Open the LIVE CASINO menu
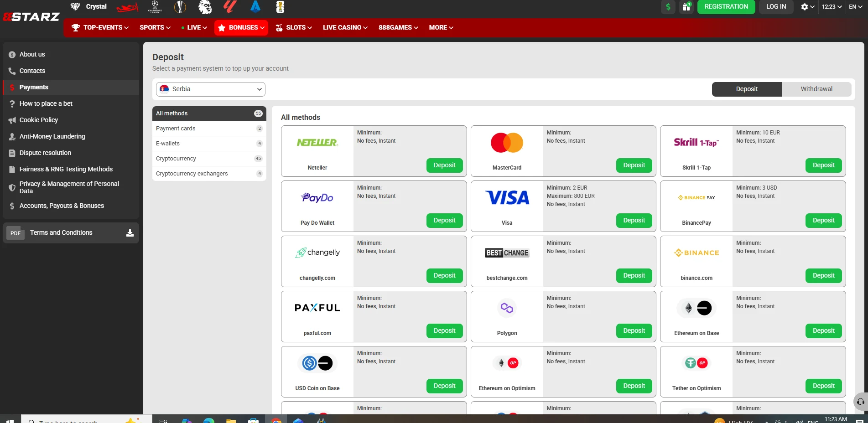 click(345, 28)
